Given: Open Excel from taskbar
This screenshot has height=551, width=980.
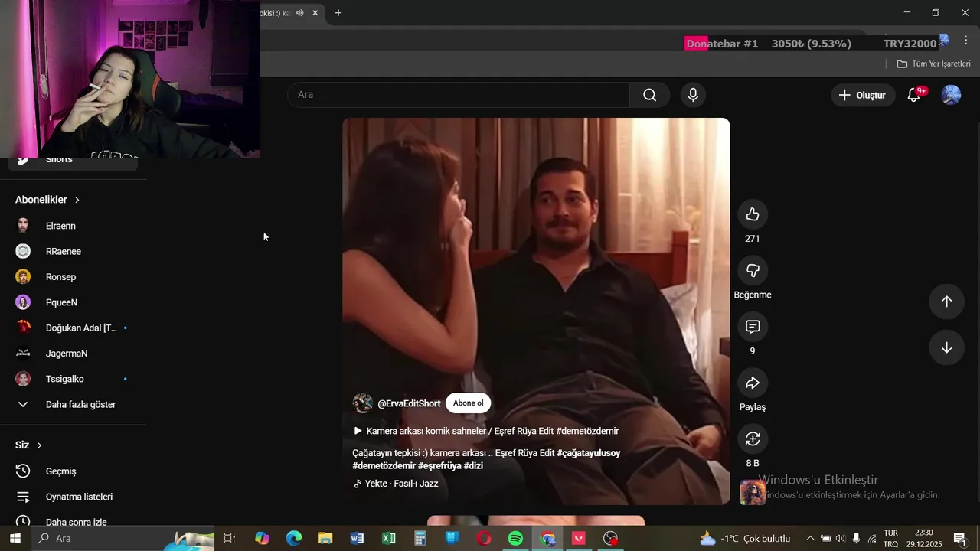Looking at the screenshot, I should (x=389, y=539).
